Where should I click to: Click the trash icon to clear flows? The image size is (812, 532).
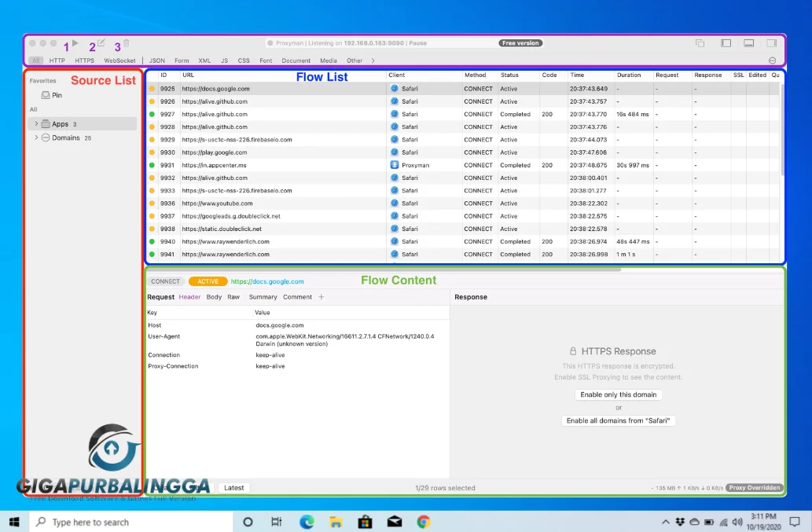(127, 43)
